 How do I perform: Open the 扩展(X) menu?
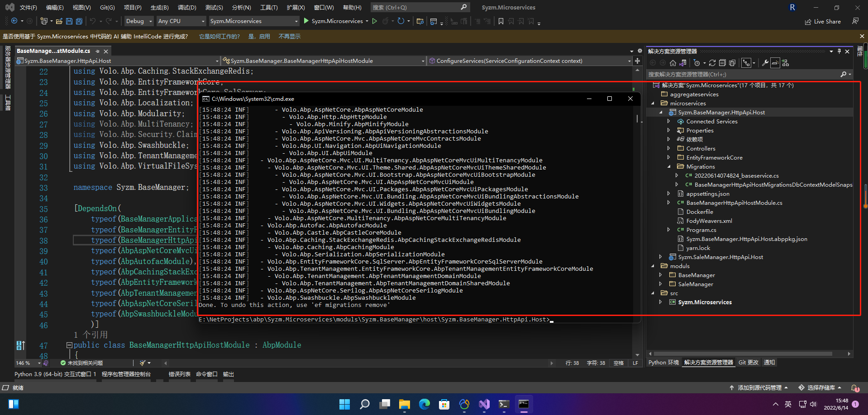click(296, 7)
